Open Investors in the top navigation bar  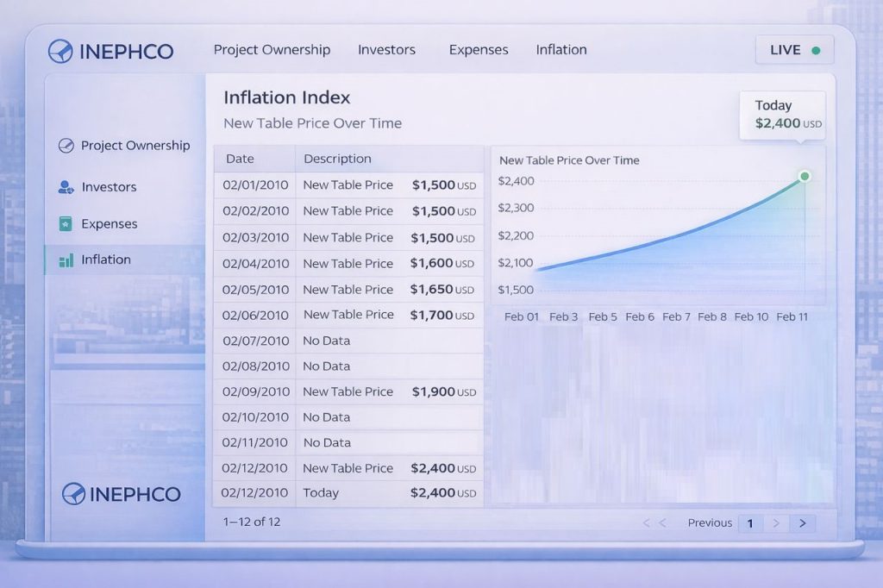tap(386, 50)
